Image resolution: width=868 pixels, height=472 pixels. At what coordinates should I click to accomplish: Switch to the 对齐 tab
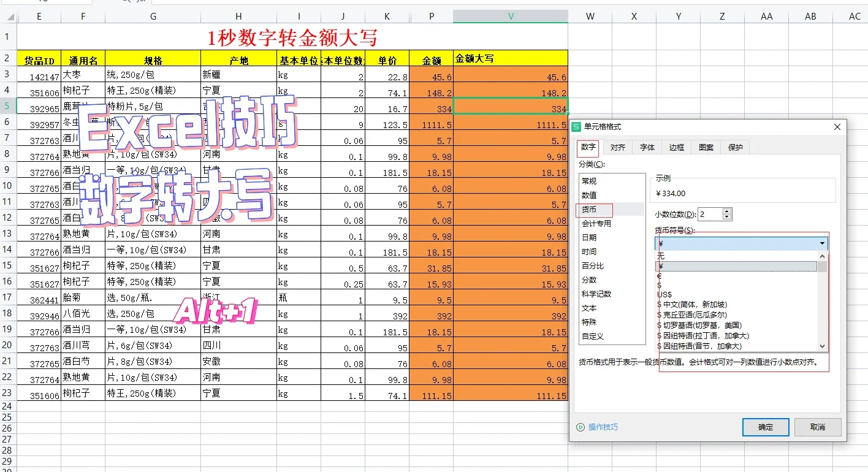pos(618,148)
